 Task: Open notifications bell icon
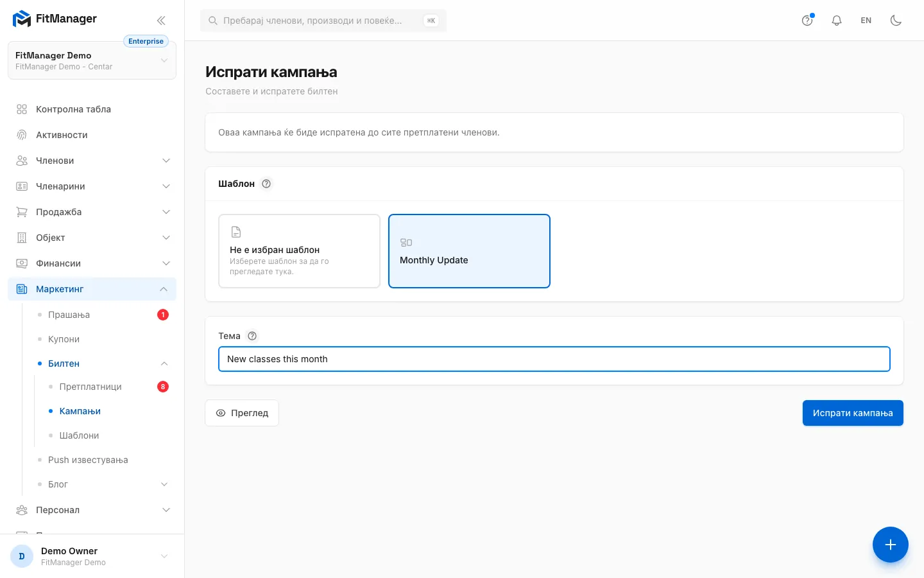tap(837, 21)
